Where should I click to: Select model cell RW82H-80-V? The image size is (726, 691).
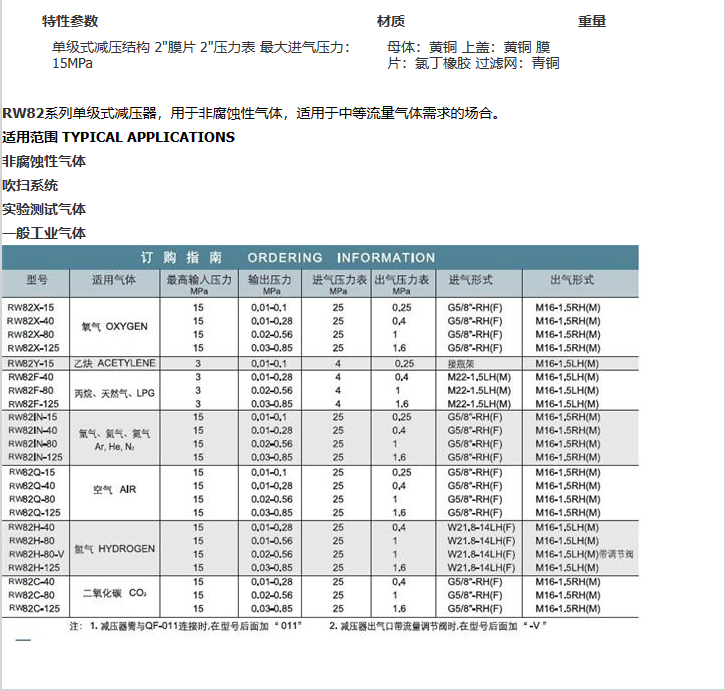point(37,554)
